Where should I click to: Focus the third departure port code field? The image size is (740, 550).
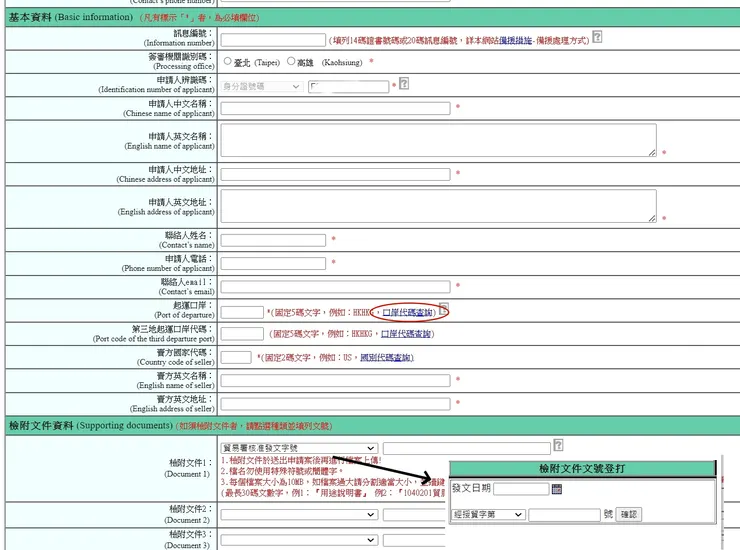click(242, 334)
